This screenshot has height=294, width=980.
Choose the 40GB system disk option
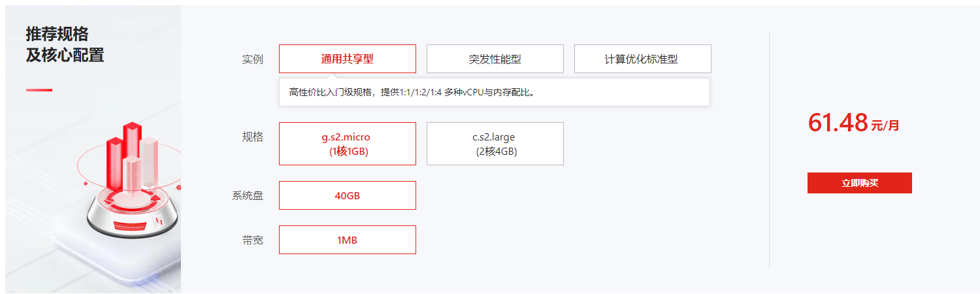click(348, 195)
